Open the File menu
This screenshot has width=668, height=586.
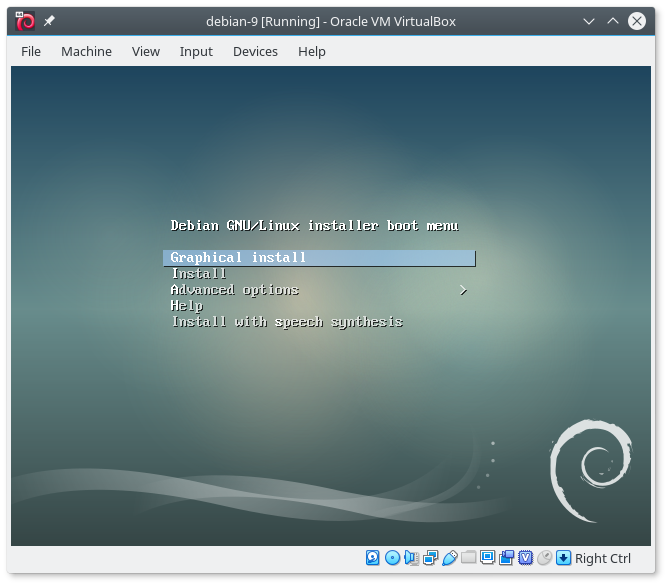point(31,51)
